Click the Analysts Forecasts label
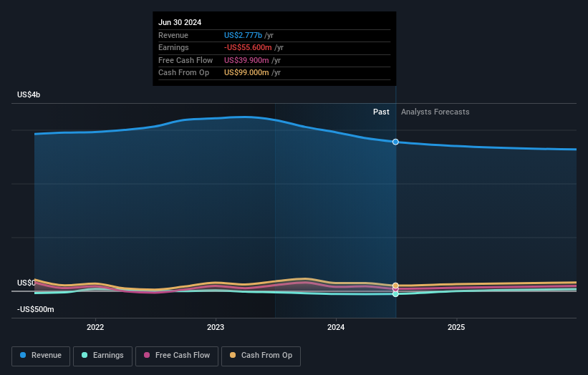Image resolution: width=588 pixels, height=375 pixels. [x=435, y=112]
